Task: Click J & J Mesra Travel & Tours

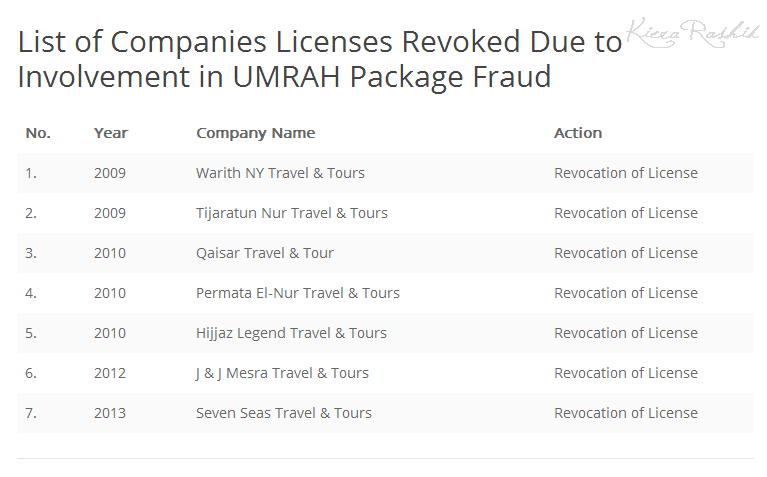Action: [x=282, y=373]
